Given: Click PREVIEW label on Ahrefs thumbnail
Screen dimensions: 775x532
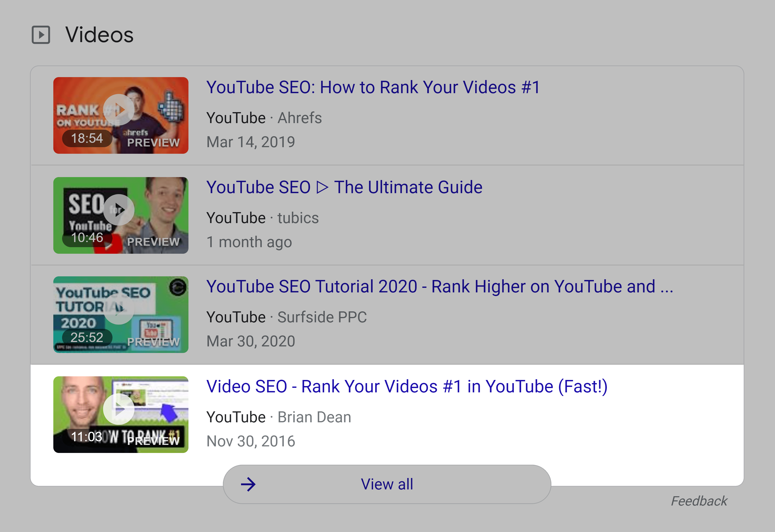Looking at the screenshot, I should (x=153, y=143).
